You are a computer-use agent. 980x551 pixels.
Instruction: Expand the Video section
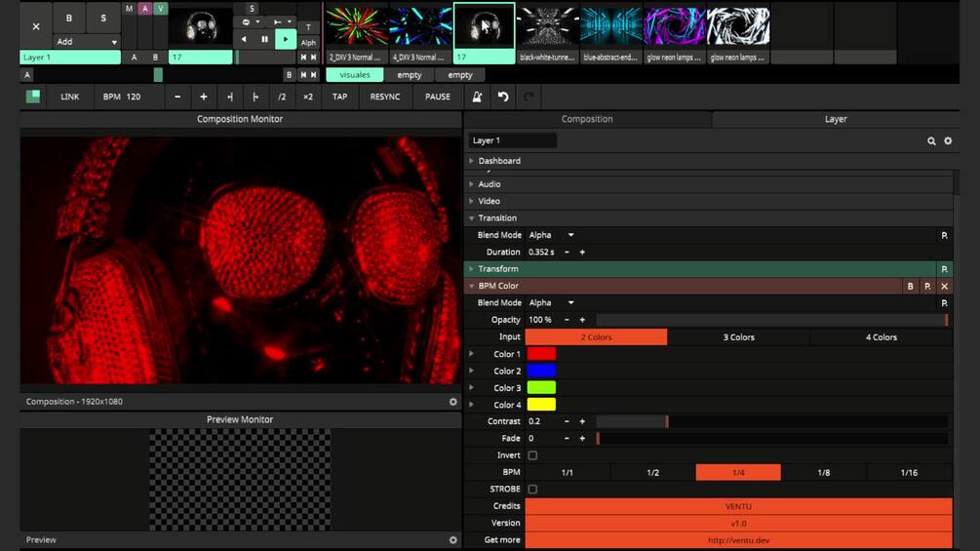(709, 201)
